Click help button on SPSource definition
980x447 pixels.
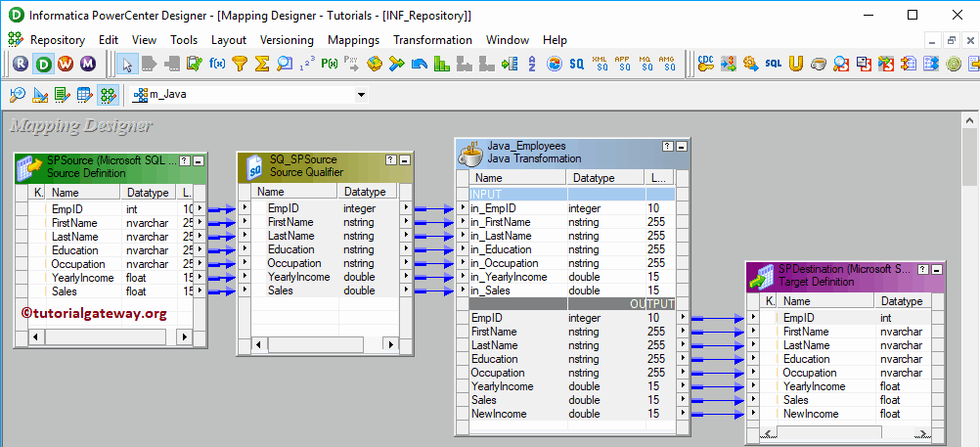(185, 160)
